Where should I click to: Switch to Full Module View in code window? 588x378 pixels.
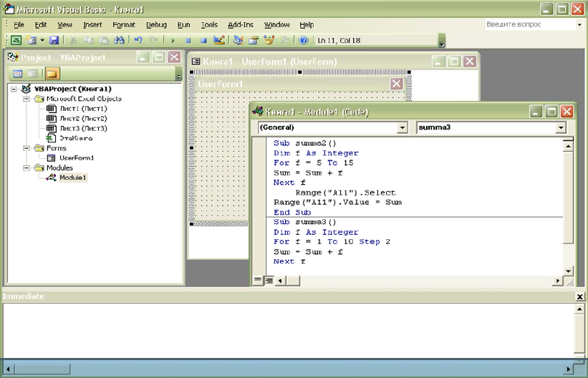point(269,280)
